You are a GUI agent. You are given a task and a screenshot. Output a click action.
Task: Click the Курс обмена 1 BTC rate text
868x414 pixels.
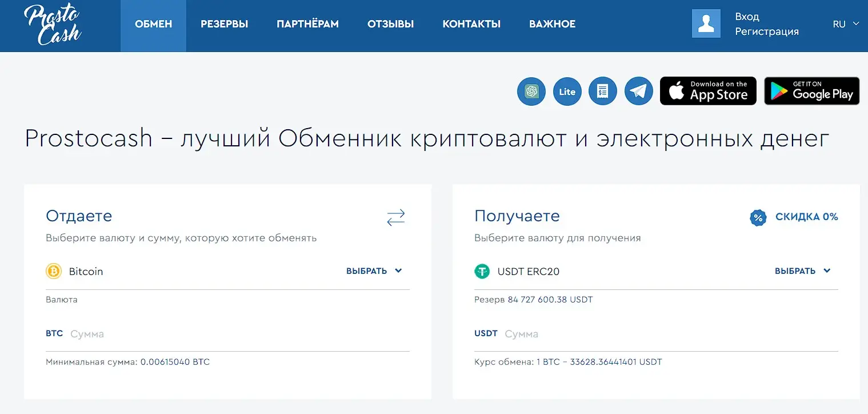point(568,362)
